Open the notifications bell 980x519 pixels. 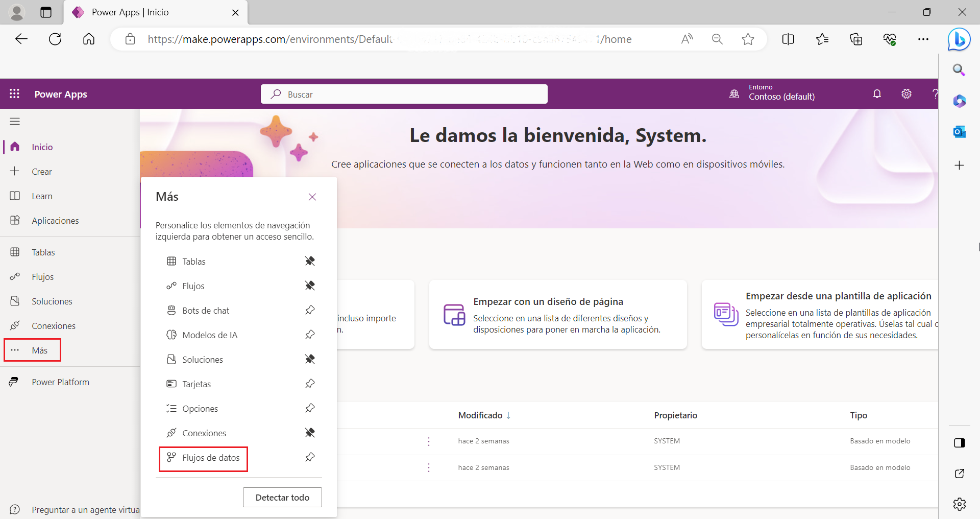coord(877,94)
